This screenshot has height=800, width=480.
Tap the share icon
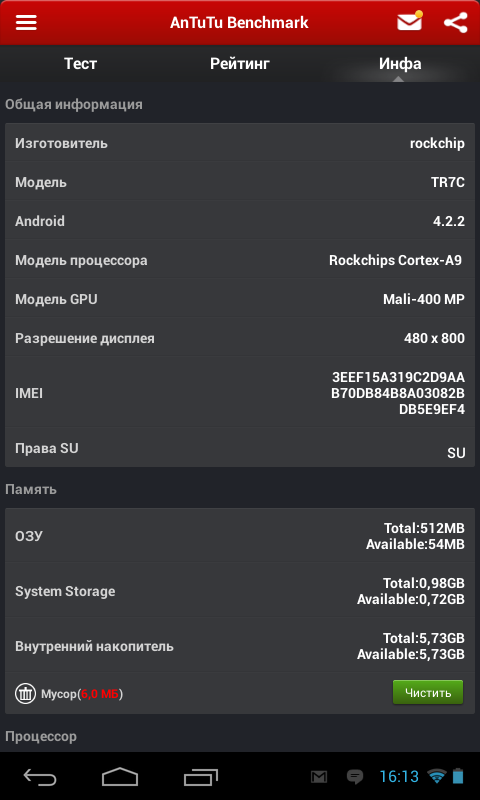456,22
